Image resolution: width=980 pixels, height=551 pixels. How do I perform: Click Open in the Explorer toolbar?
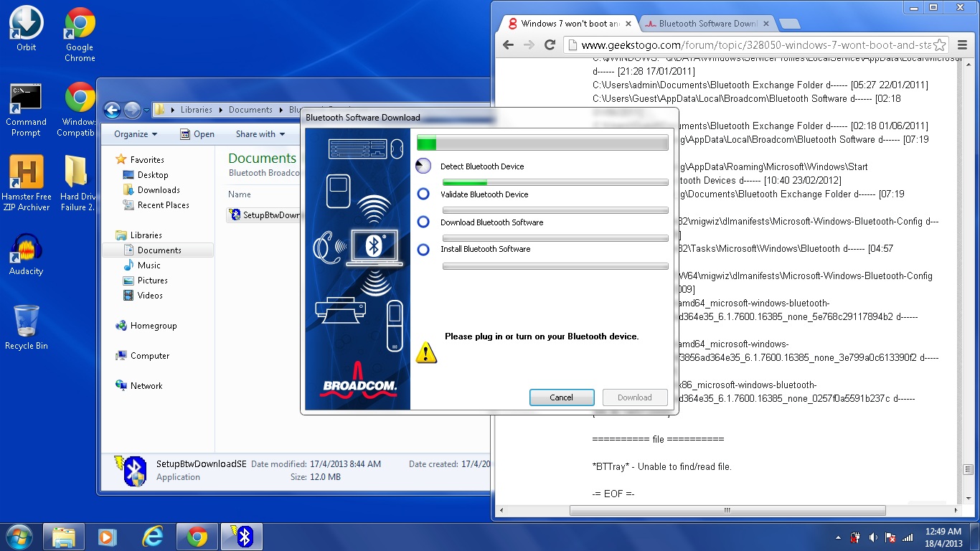pyautogui.click(x=197, y=134)
